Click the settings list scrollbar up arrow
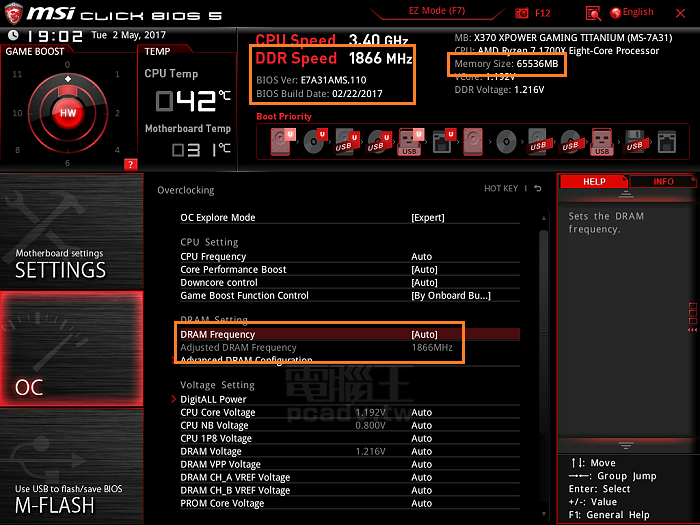This screenshot has width=700, height=525. 543,218
